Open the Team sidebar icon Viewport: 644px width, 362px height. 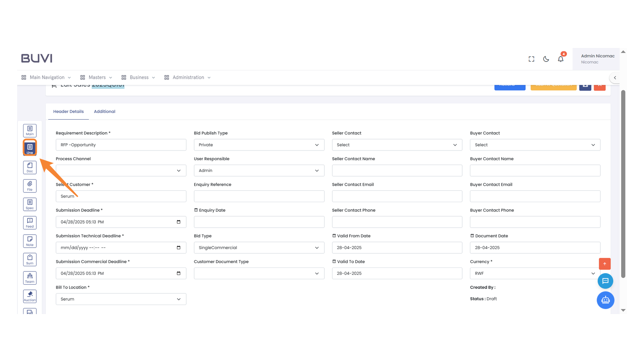click(30, 278)
